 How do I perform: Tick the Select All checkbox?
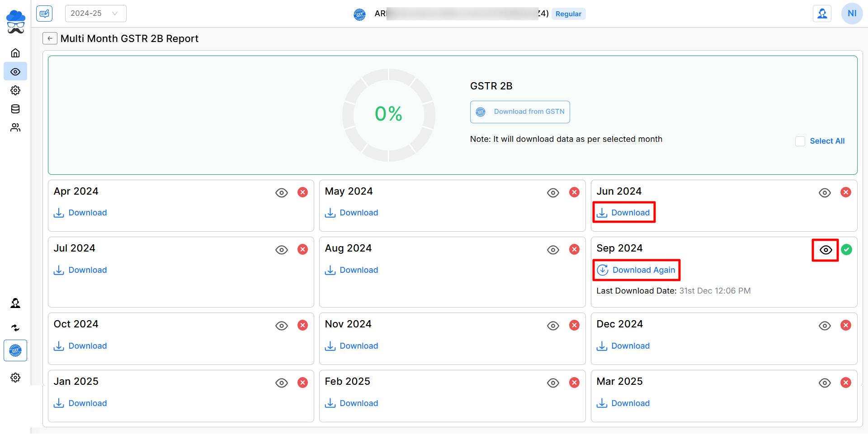click(x=800, y=141)
